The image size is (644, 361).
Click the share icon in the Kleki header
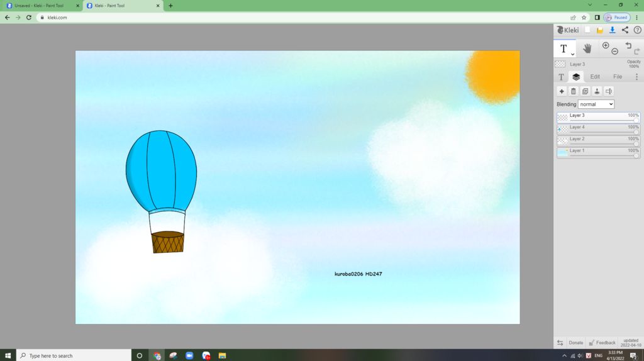tap(625, 30)
